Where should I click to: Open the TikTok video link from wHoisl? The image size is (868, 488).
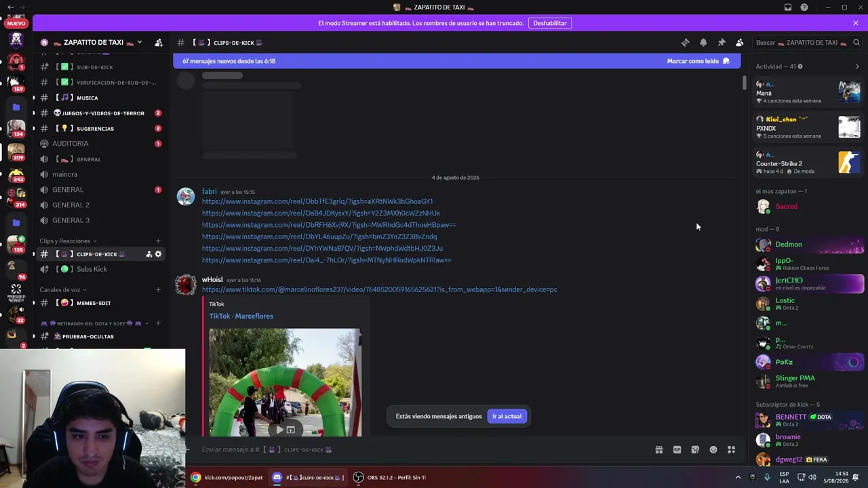click(380, 289)
